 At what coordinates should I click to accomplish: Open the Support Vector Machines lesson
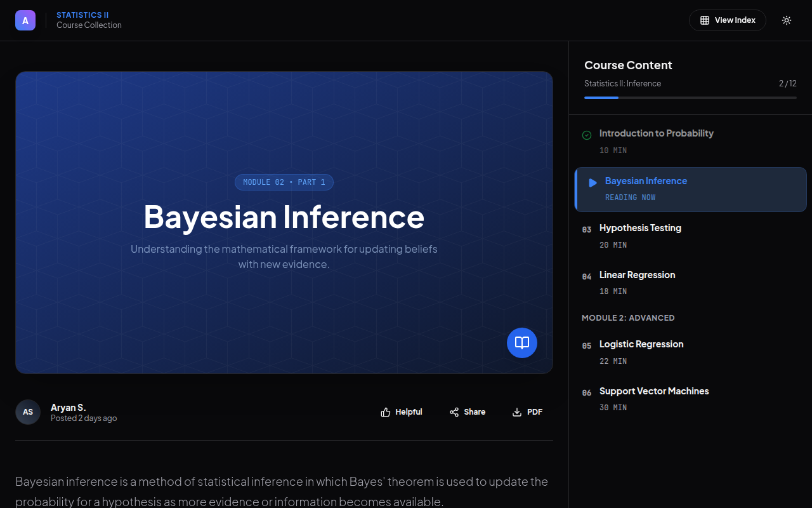(x=654, y=391)
